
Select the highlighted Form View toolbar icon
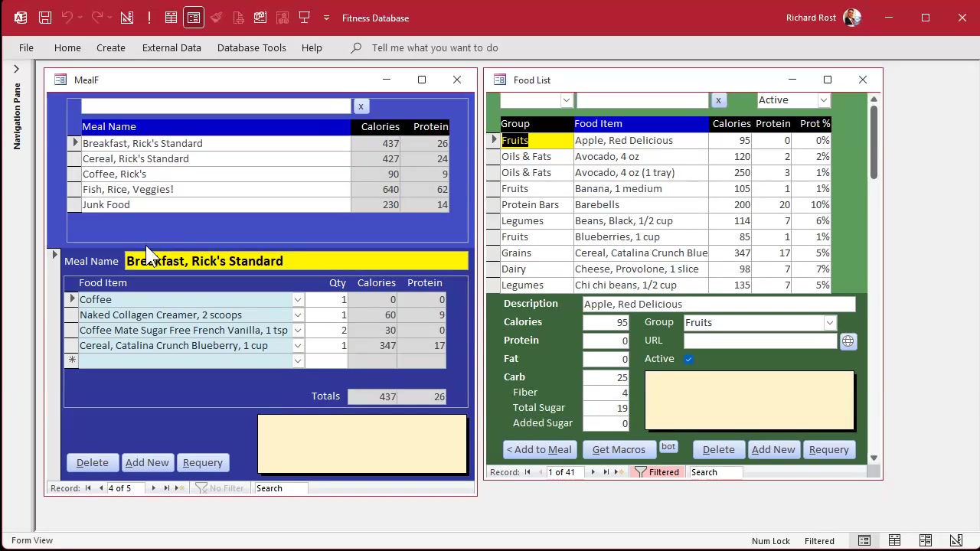point(194,18)
